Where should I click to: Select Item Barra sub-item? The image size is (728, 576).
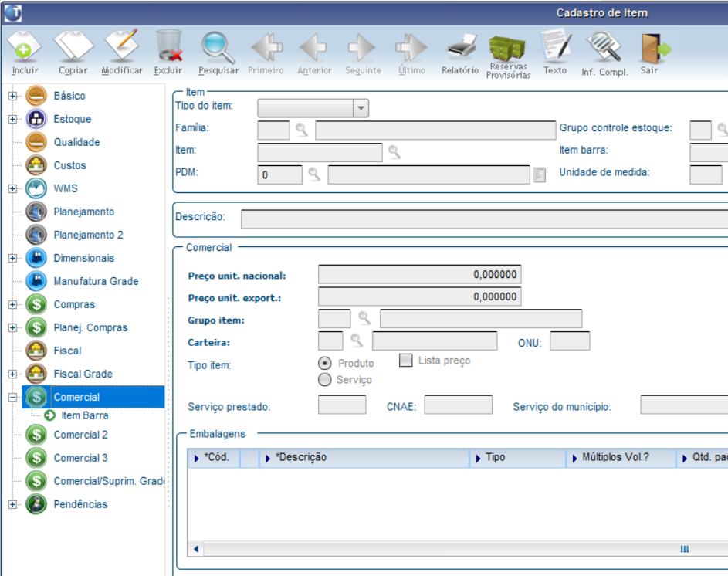pos(84,415)
